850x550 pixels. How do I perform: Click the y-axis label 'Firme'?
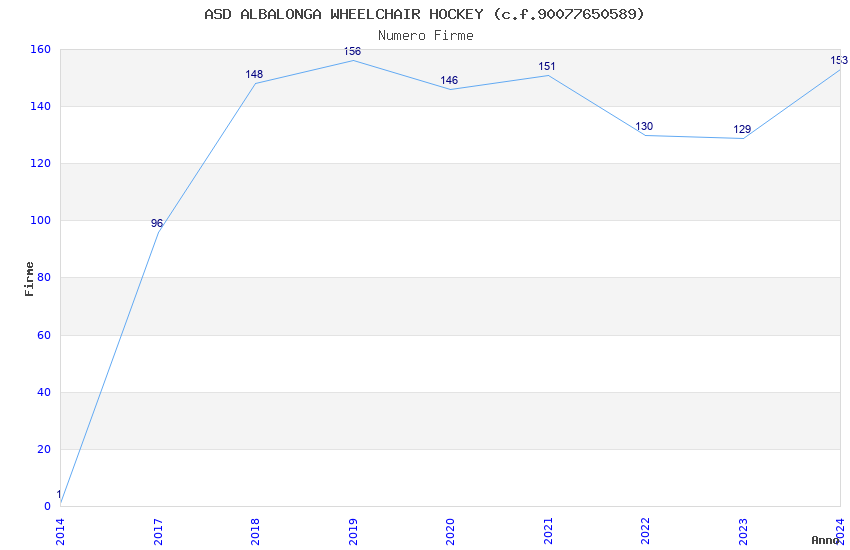pos(29,279)
